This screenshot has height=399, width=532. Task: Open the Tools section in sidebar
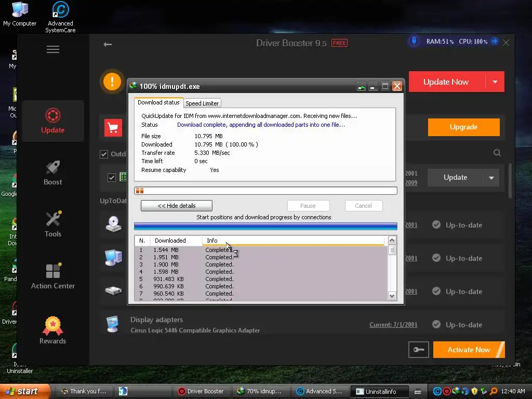pos(53,224)
